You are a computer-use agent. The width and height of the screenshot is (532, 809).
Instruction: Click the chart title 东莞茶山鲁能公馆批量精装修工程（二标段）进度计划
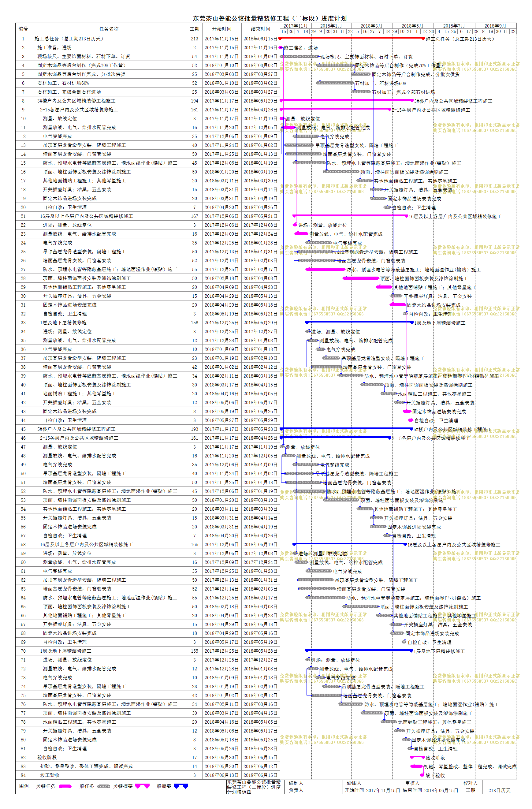(270, 18)
